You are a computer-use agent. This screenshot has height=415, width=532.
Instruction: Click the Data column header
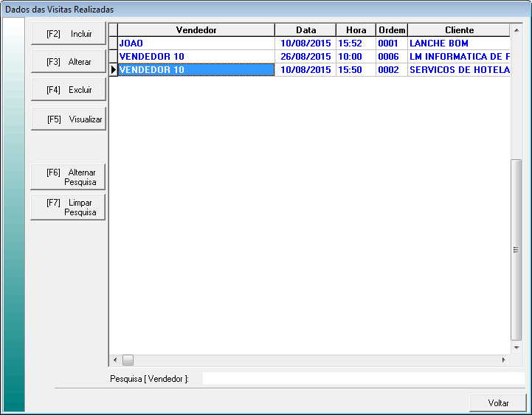(305, 30)
